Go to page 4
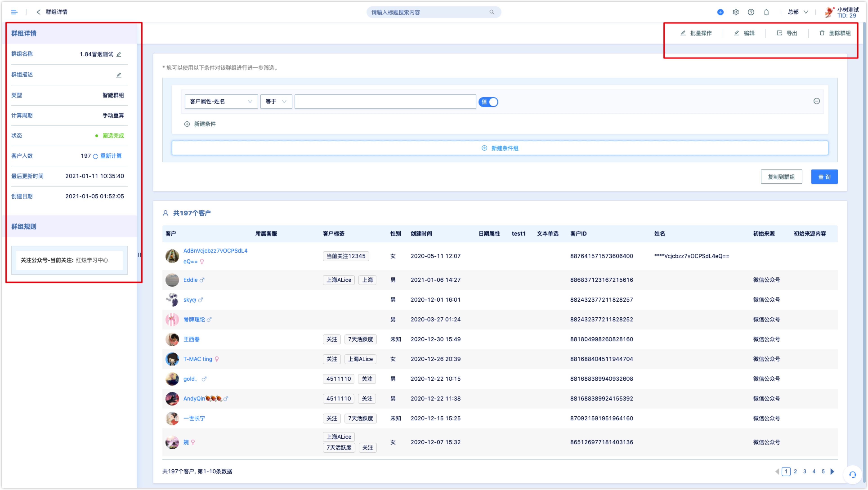 pyautogui.click(x=813, y=471)
